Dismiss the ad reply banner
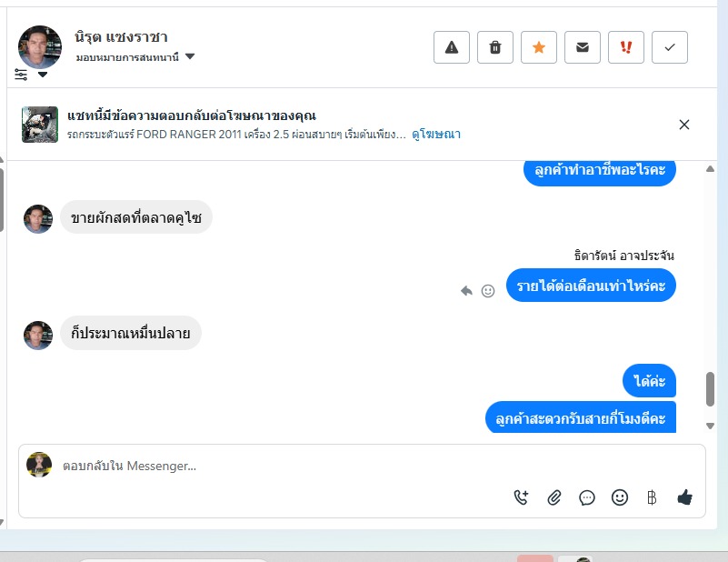728x562 pixels. [683, 125]
